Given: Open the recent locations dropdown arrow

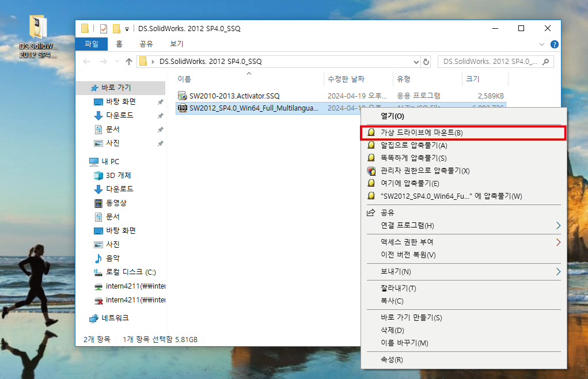Looking at the screenshot, I should (117, 62).
